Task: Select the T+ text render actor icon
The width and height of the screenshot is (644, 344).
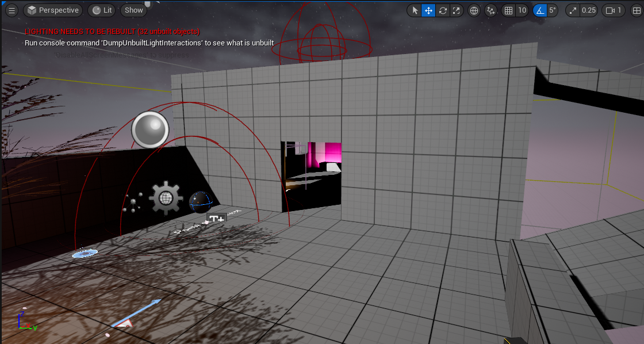Action: (216, 219)
